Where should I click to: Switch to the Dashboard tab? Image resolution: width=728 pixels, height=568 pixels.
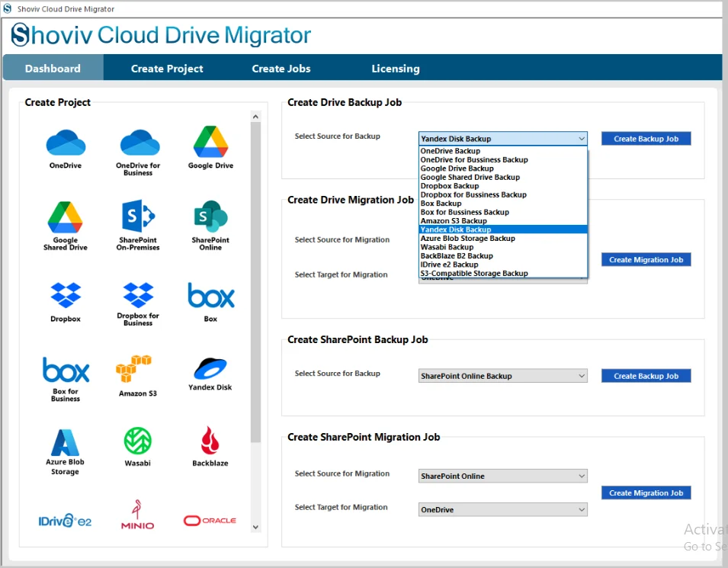53,69
